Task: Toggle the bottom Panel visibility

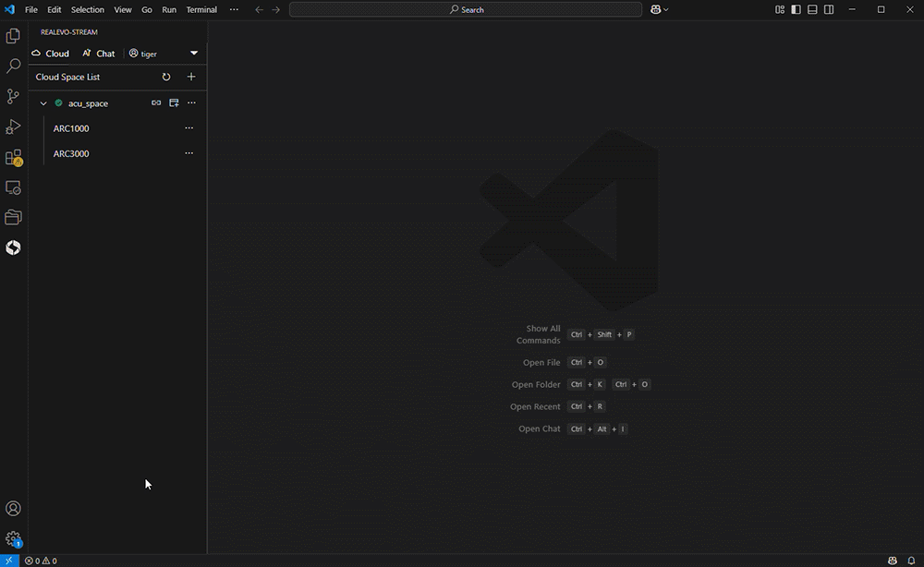Action: pyautogui.click(x=812, y=9)
